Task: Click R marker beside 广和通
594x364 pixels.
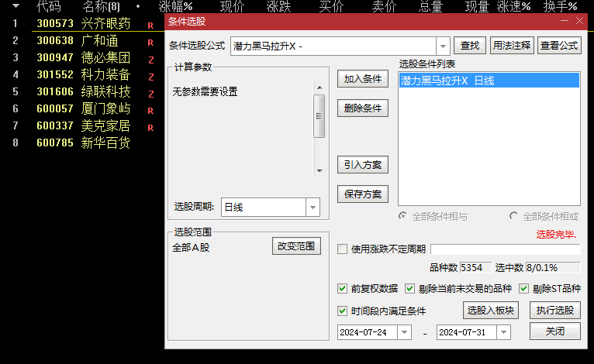Action: click(x=150, y=43)
